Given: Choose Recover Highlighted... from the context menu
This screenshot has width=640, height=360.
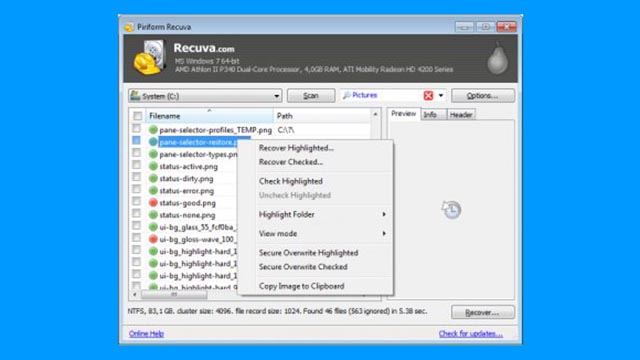Looking at the screenshot, I should tap(296, 148).
